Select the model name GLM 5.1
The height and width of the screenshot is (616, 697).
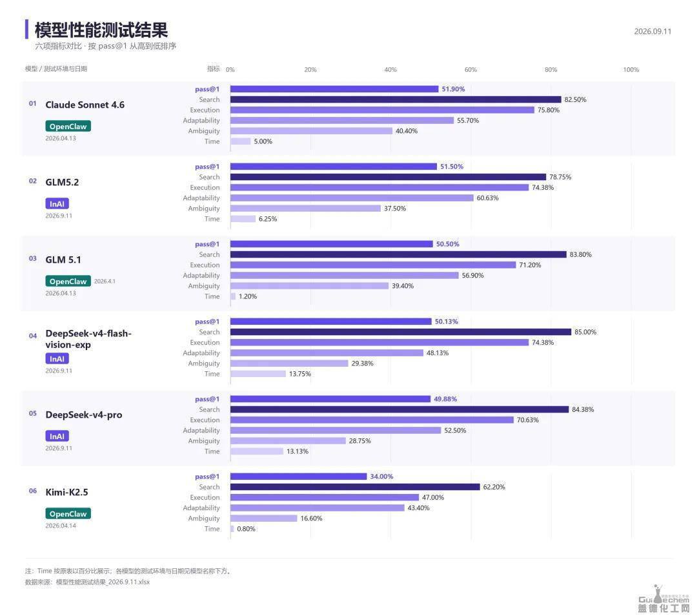[63, 260]
